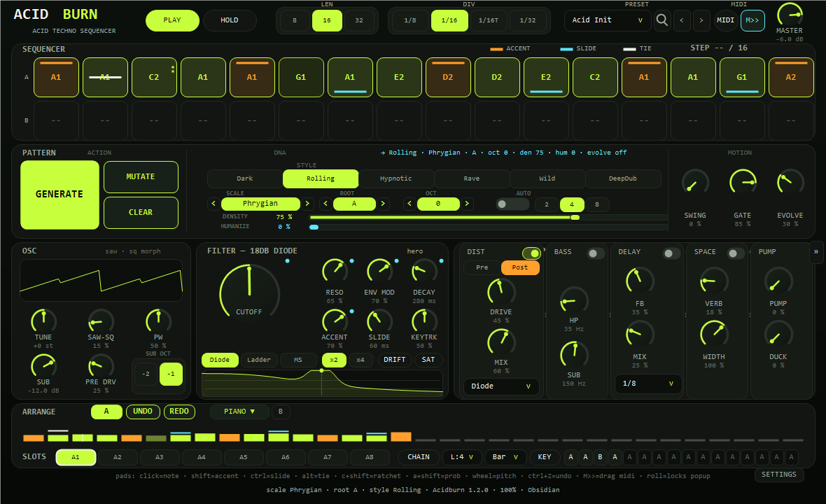This screenshot has width=826, height=504.
Task: Select the Dark style tab
Action: [245, 178]
